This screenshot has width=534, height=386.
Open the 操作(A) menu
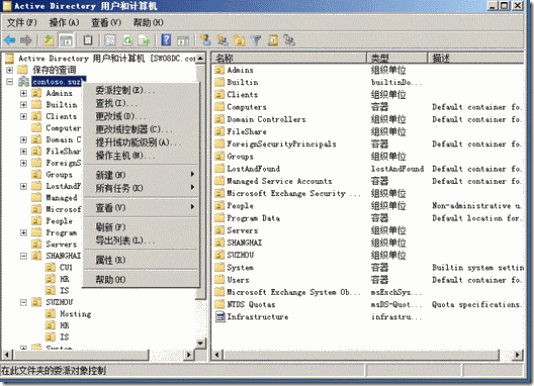point(64,22)
